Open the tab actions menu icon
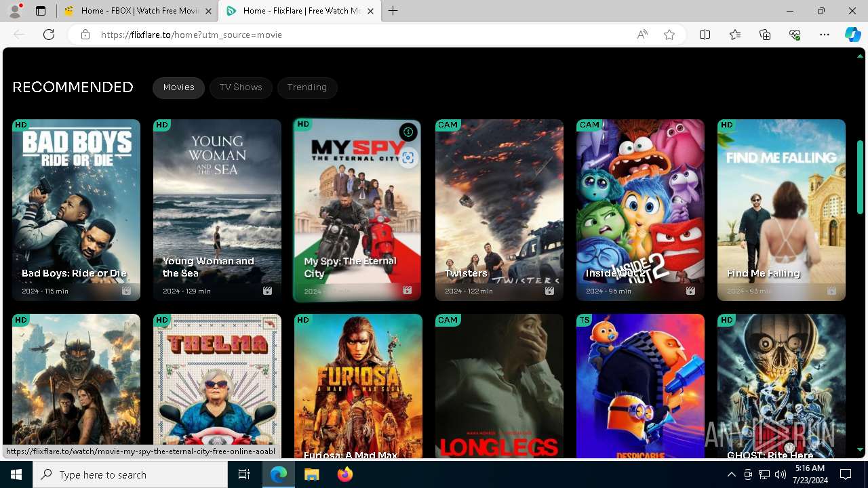 click(x=41, y=11)
